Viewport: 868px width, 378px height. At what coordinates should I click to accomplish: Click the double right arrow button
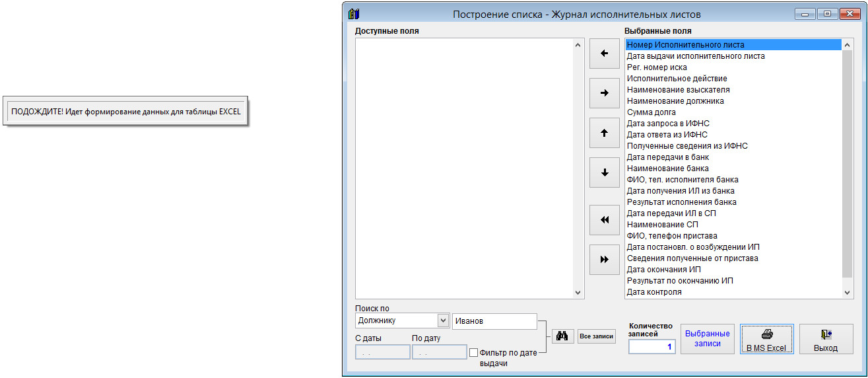(x=604, y=260)
